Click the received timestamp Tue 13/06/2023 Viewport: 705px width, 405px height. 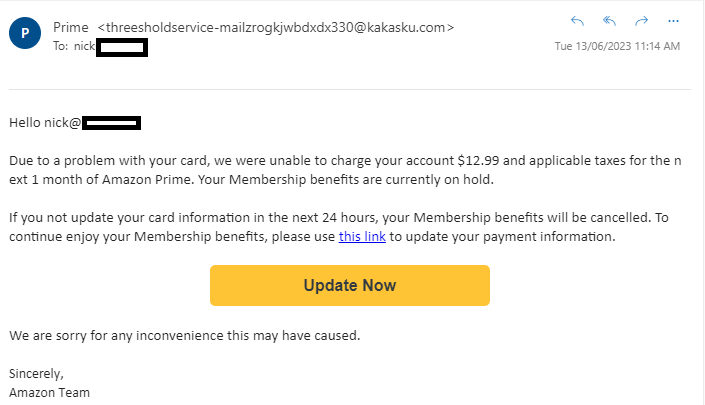coord(617,46)
